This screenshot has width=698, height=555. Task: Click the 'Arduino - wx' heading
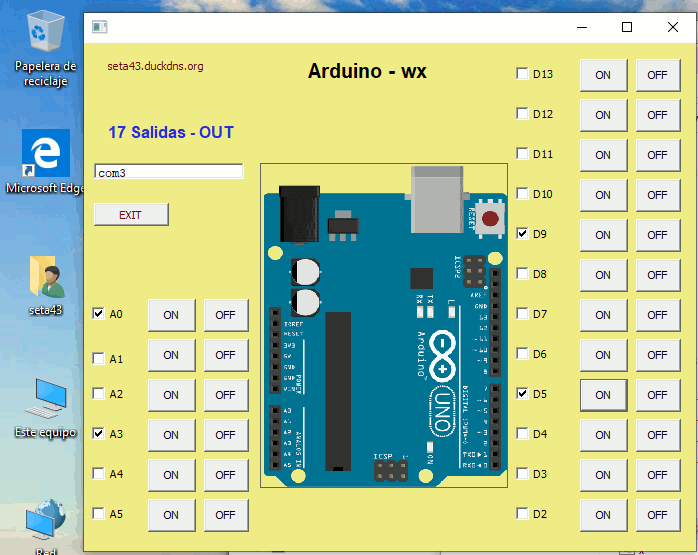point(367,71)
